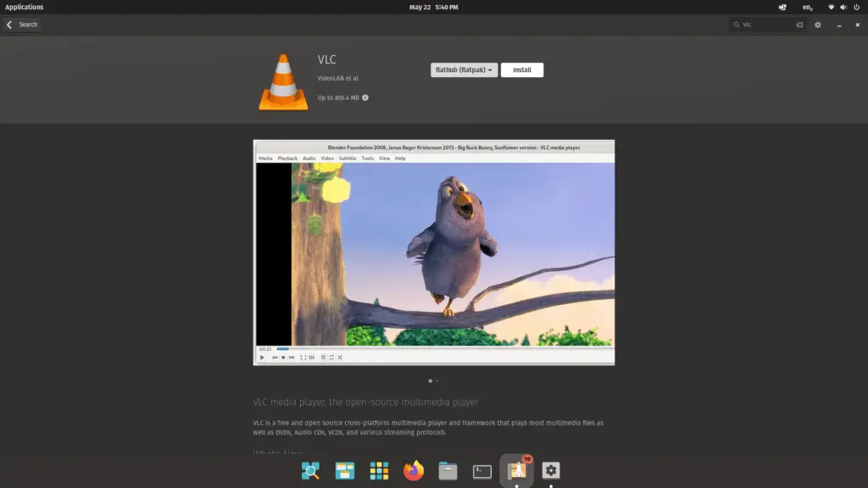This screenshot has width=868, height=488.
Task: Open the en keyboard layout menu
Action: tap(808, 7)
